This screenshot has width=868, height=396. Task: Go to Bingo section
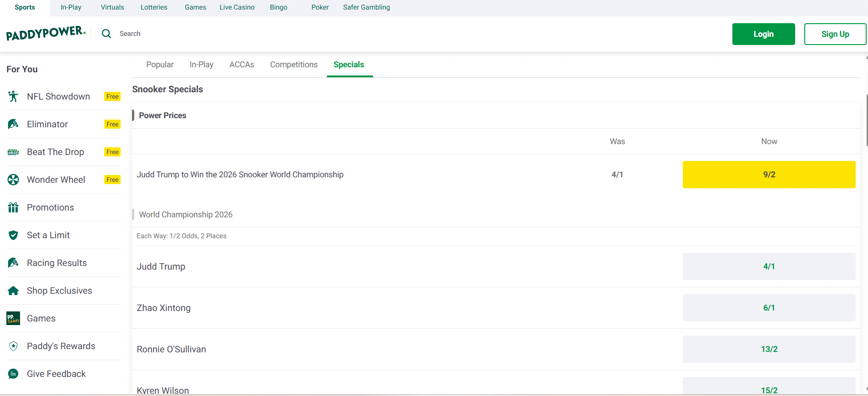pyautogui.click(x=279, y=7)
